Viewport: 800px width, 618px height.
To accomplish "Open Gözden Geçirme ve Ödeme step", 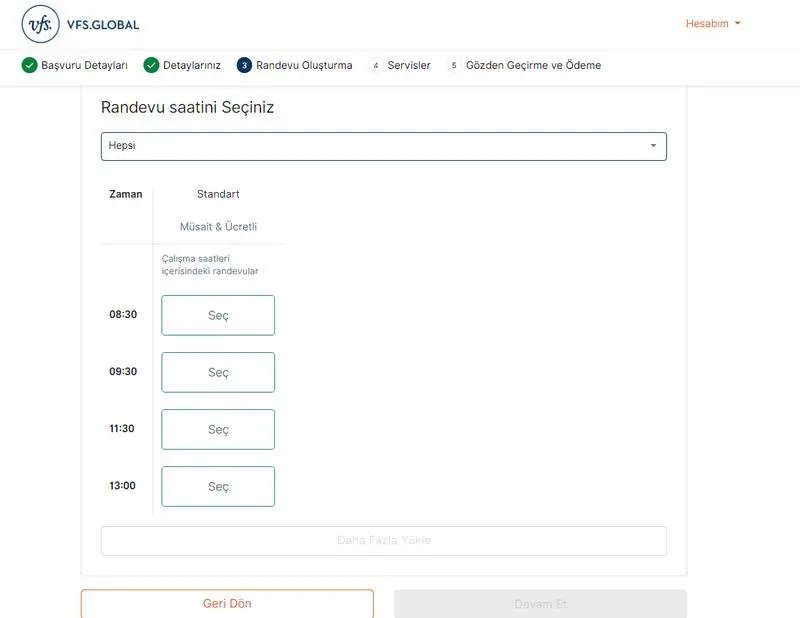I will (x=533, y=65).
